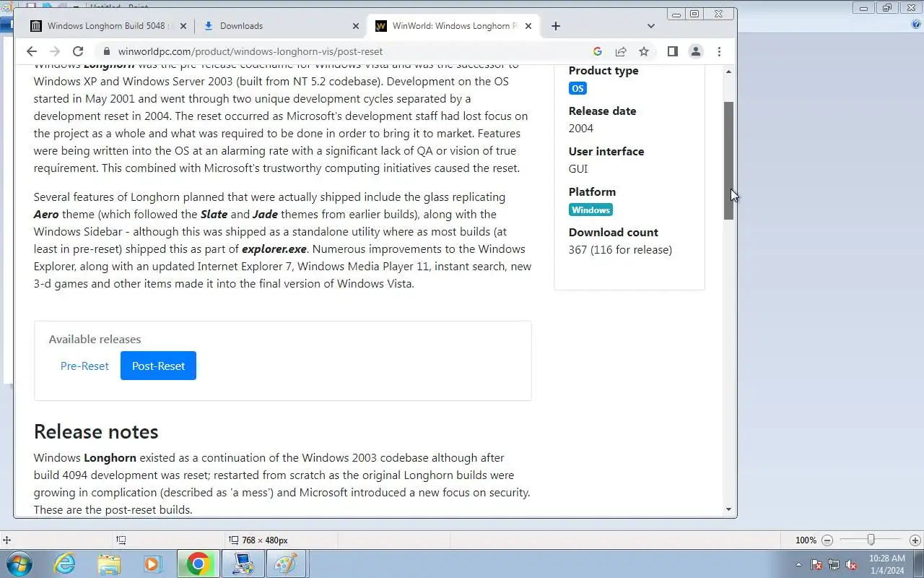Click the page scrollbar down arrow

pyautogui.click(x=728, y=510)
